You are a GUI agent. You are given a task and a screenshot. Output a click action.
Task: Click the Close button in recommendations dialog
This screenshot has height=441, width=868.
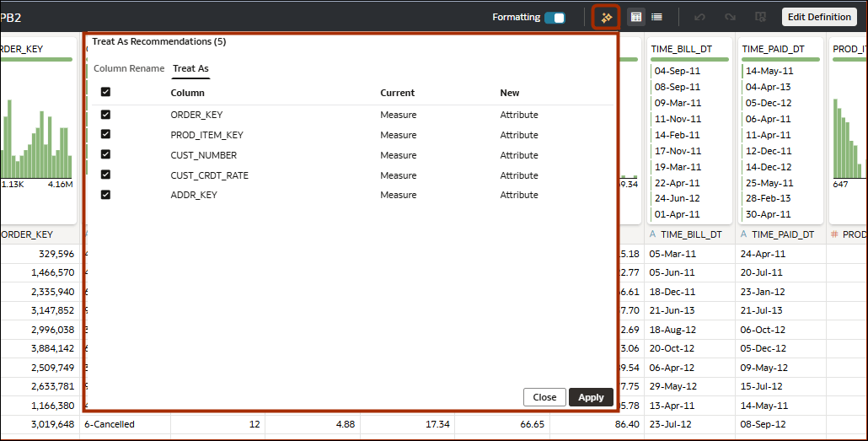544,397
